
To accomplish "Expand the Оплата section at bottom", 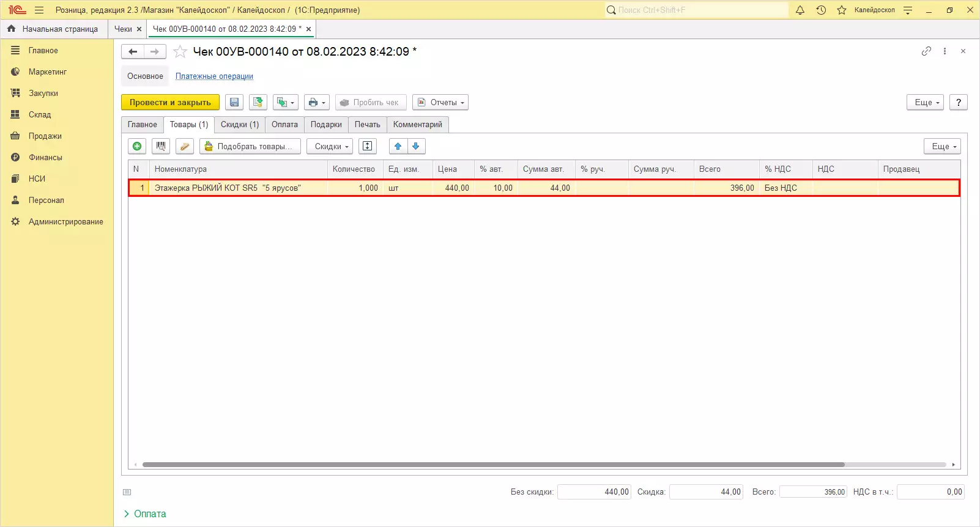I will click(x=145, y=514).
